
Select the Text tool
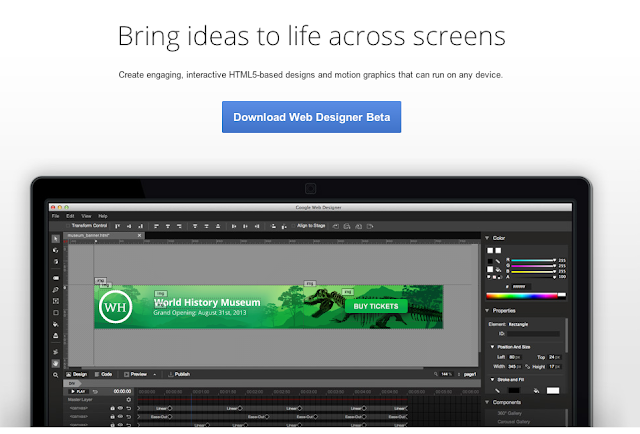click(56, 301)
